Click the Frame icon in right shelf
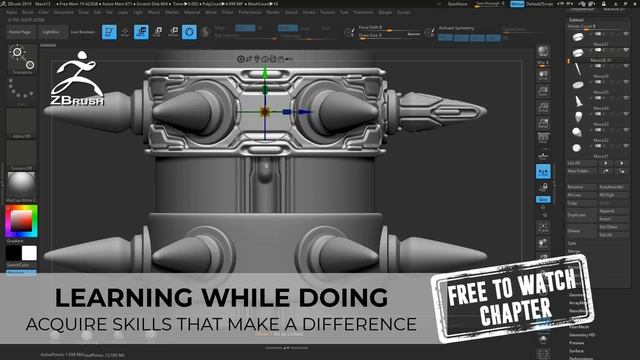 [543, 227]
